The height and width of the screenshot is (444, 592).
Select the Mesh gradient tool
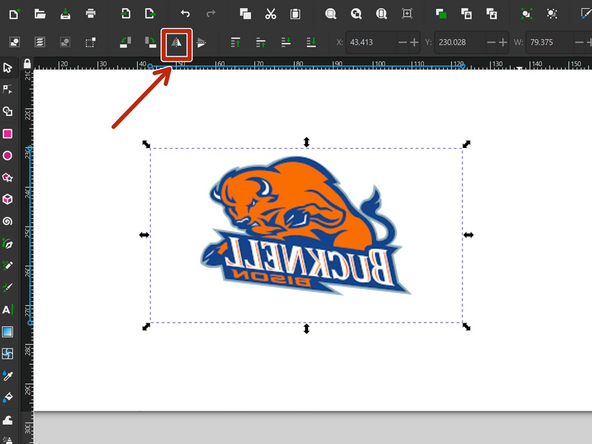pos(8,354)
